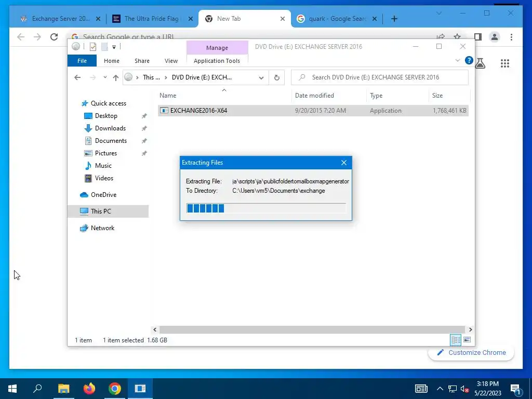Open notification center in system tray
The image size is (532, 399).
point(515,389)
